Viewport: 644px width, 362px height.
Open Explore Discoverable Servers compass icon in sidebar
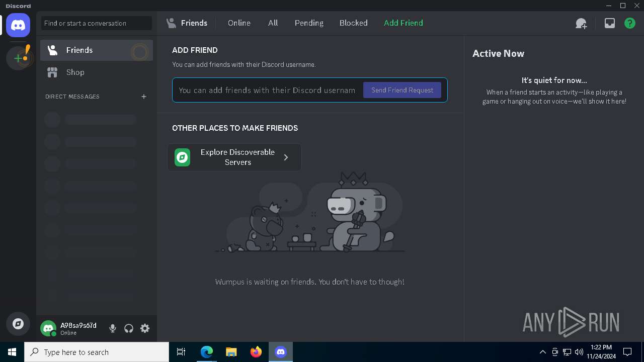(x=18, y=324)
